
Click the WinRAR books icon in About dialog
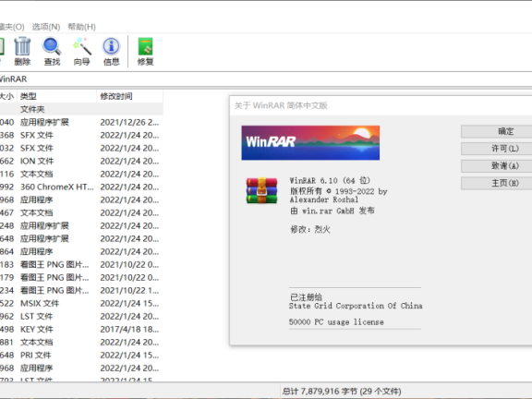pos(261,190)
